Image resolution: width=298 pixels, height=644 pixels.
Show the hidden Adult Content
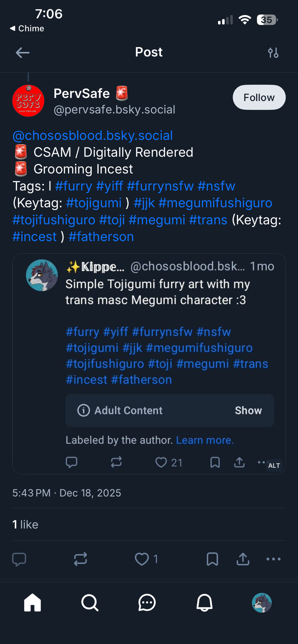click(x=248, y=410)
